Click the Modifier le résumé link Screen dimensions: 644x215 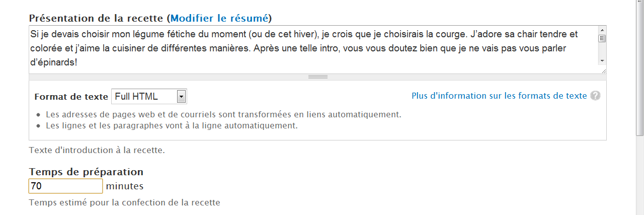coord(219,19)
